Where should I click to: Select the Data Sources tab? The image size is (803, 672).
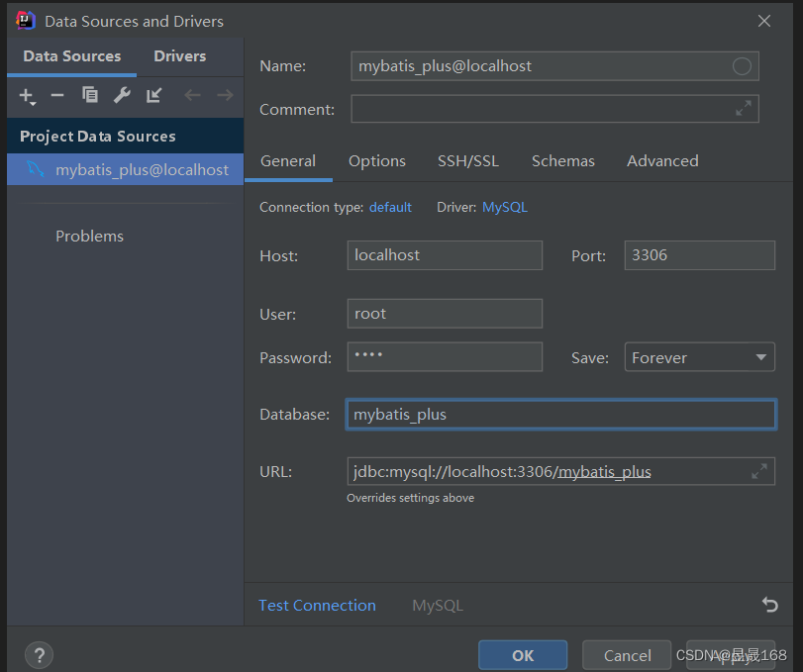pos(72,56)
